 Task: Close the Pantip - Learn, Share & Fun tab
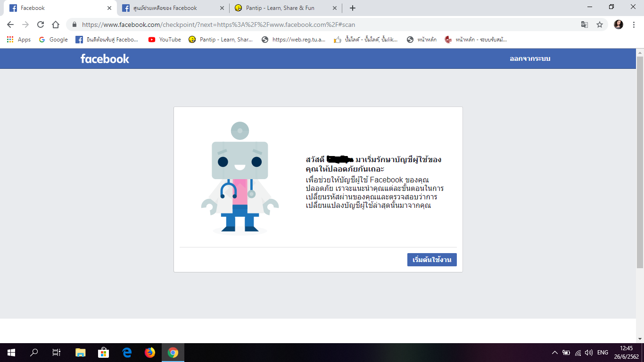(335, 8)
